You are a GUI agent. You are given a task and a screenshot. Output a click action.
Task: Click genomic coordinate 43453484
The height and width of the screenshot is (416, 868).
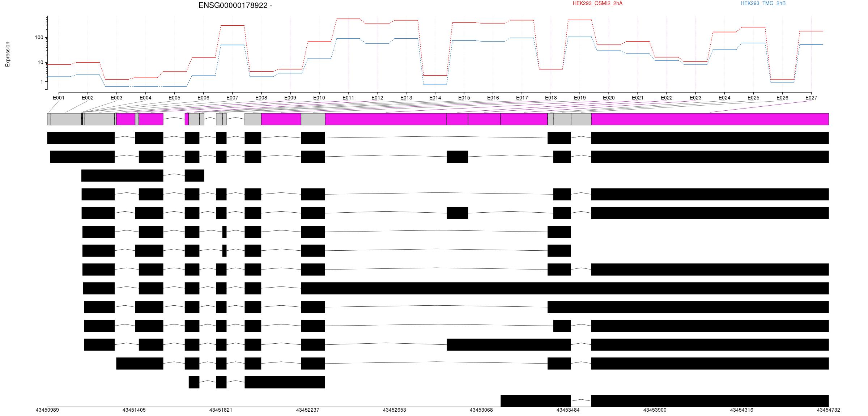[568, 410]
